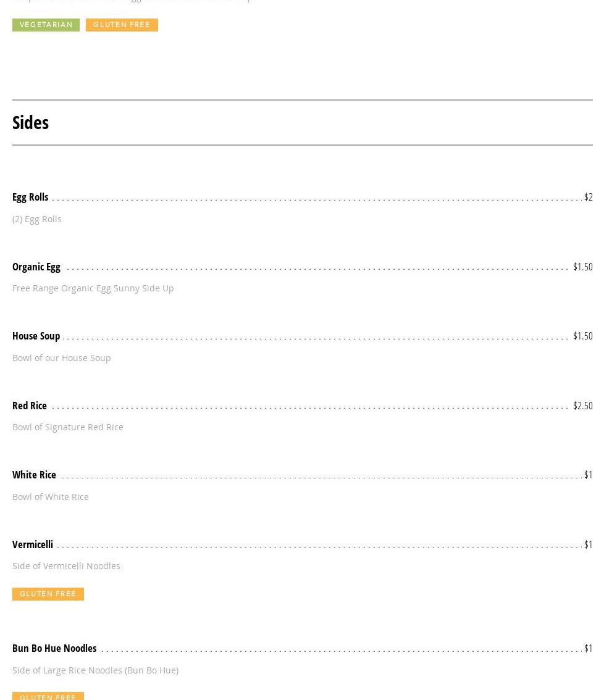Click Side of Large Rice Noodles description
Viewport: 596px width, 700px height.
tap(95, 670)
